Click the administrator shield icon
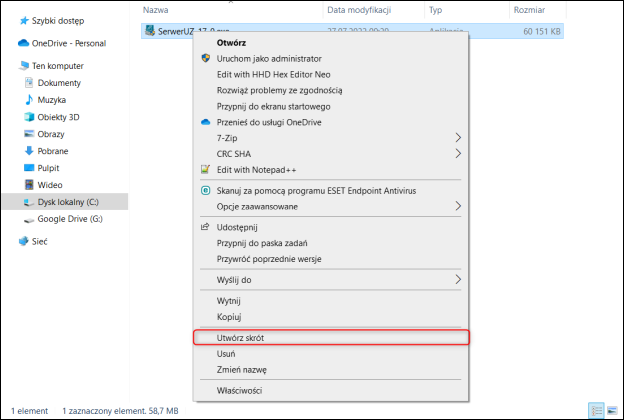Screen dimensions: 624x420 click(207, 59)
